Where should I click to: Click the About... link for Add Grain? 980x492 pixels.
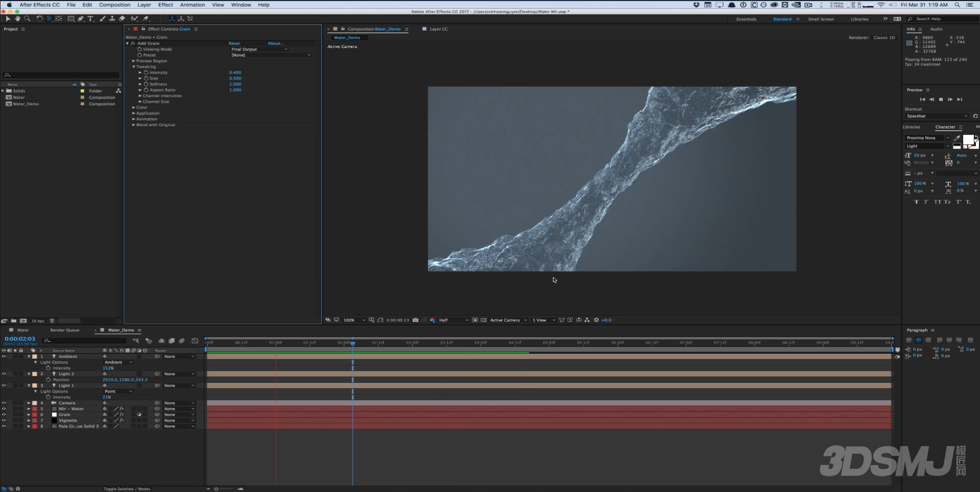coord(275,43)
